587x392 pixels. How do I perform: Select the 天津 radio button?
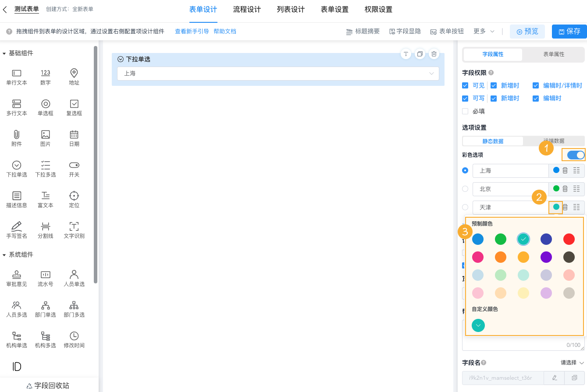[465, 207]
